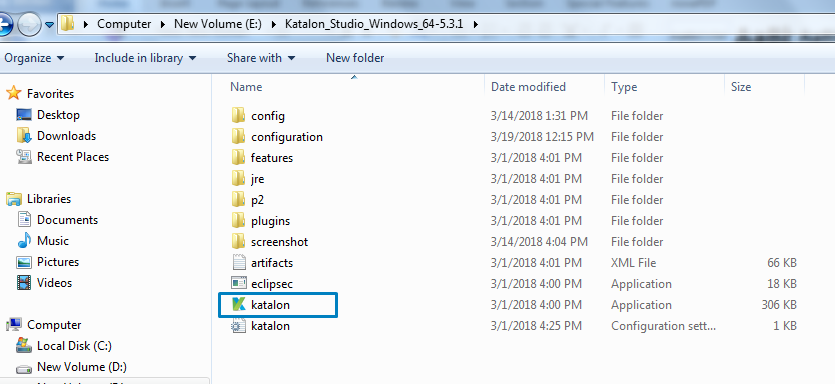Click '3/19/2018 12:15 PM' date cell
835x384 pixels.
click(x=542, y=137)
